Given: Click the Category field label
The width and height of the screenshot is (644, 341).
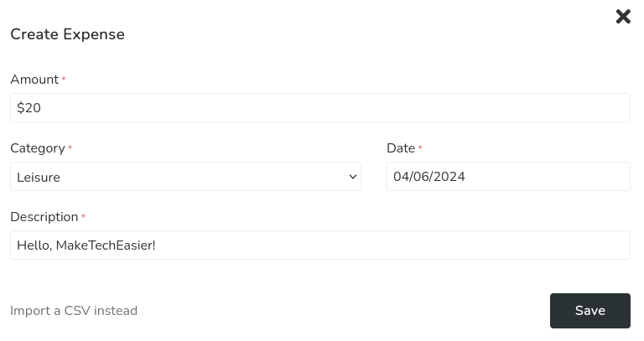Looking at the screenshot, I should click(38, 148).
